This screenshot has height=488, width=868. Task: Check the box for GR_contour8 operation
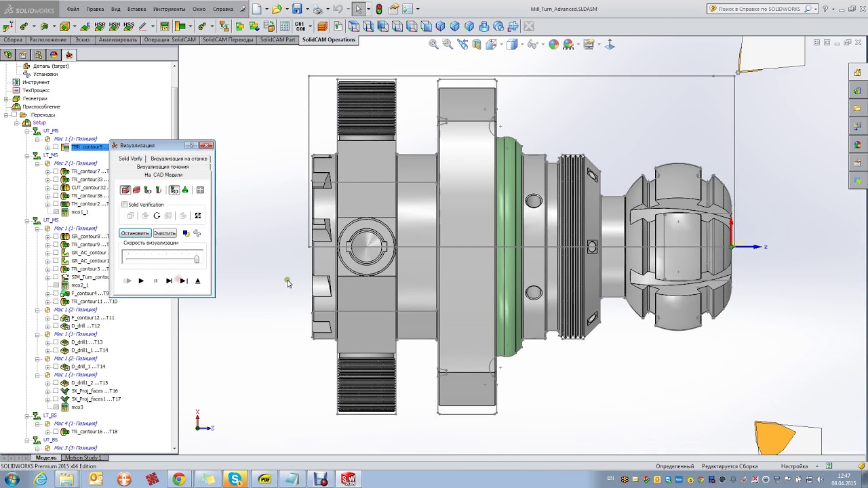pos(56,237)
